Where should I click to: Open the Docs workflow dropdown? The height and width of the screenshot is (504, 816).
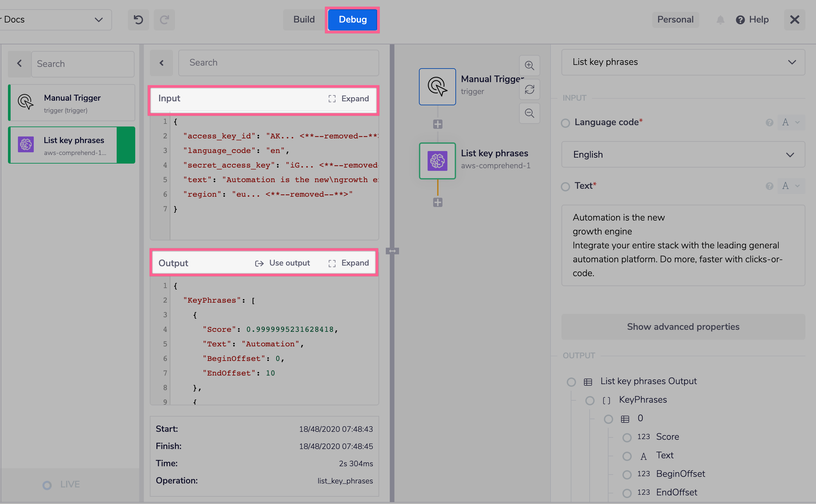(98, 20)
